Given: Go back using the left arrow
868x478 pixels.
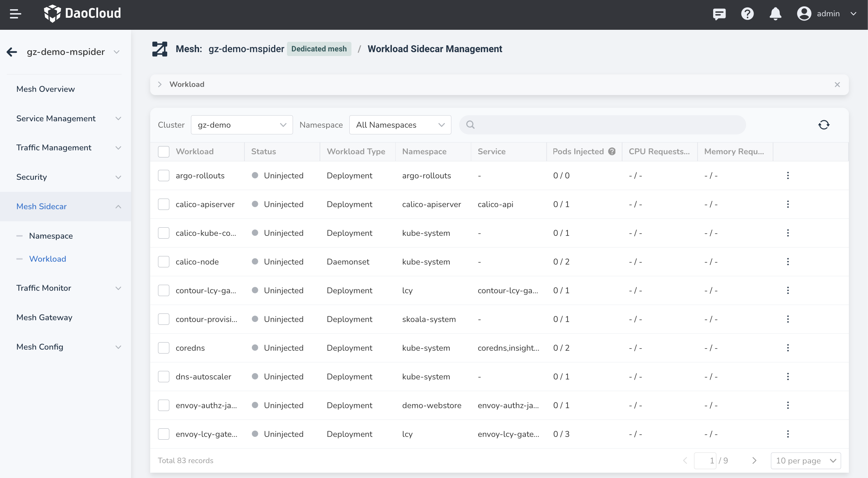Looking at the screenshot, I should tap(12, 52).
